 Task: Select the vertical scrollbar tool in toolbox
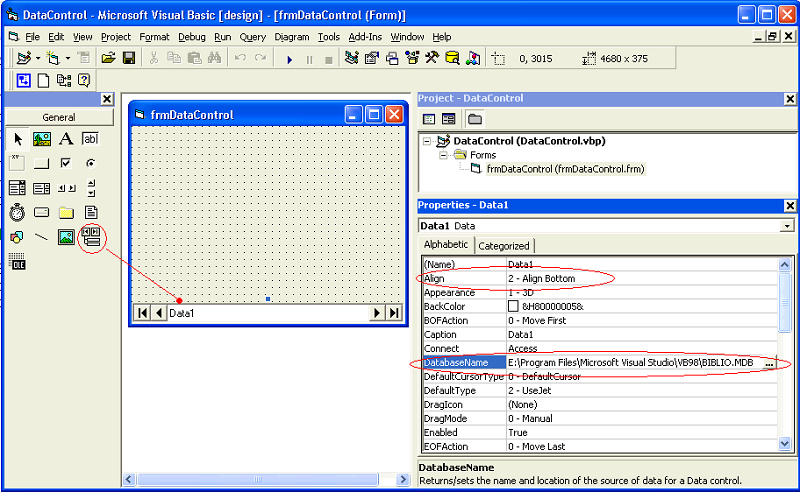click(91, 188)
